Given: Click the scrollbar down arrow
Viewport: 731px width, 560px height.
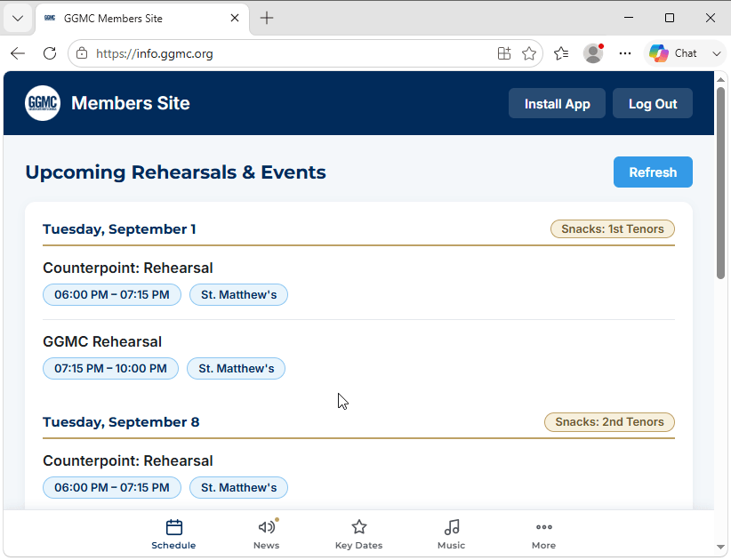Looking at the screenshot, I should tap(720, 547).
